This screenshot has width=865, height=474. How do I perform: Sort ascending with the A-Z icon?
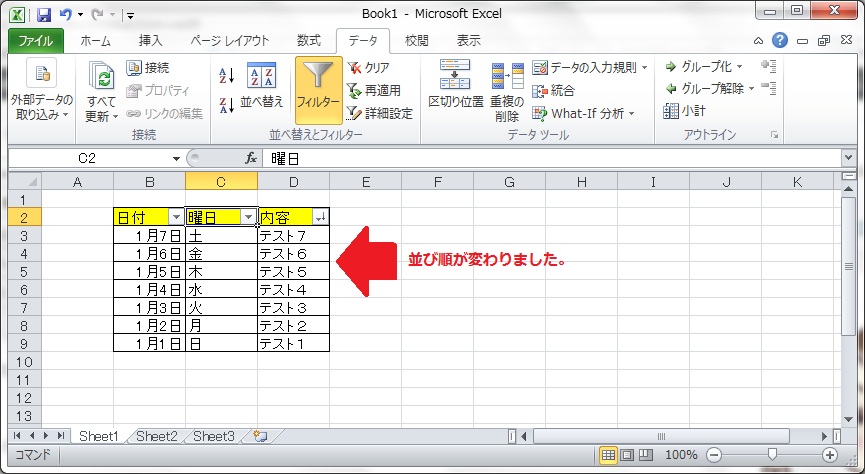click(x=227, y=76)
